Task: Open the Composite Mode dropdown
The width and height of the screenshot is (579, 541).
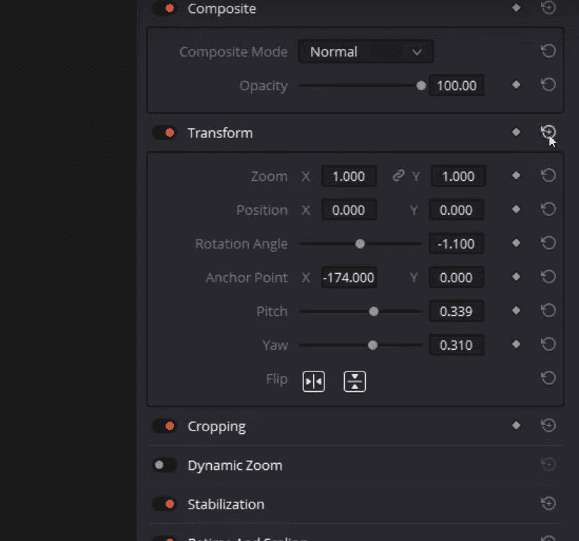Action: pos(366,52)
